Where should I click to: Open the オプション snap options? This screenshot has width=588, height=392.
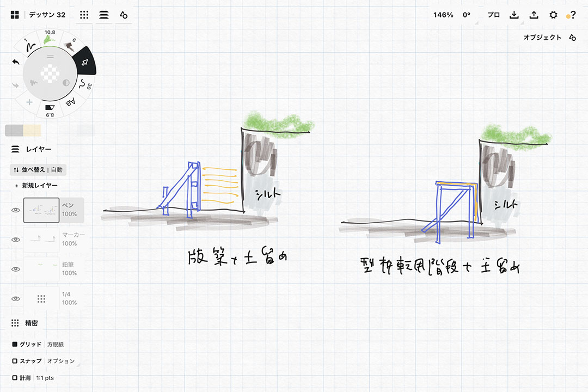point(60,361)
